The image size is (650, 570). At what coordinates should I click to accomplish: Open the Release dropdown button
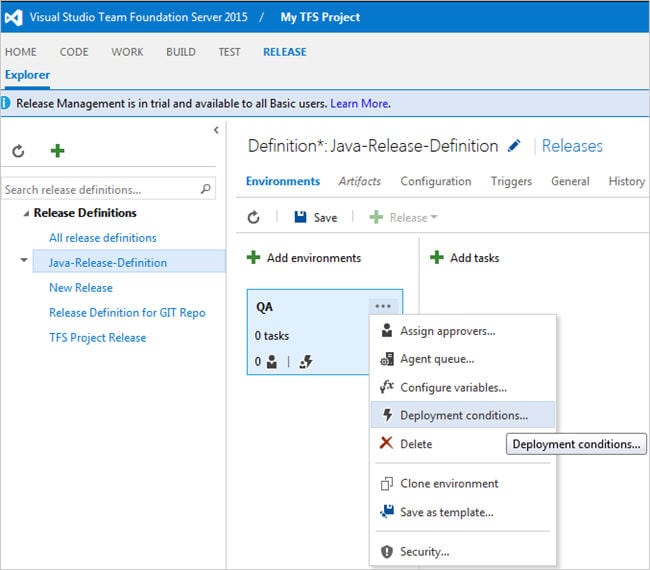pos(403,217)
